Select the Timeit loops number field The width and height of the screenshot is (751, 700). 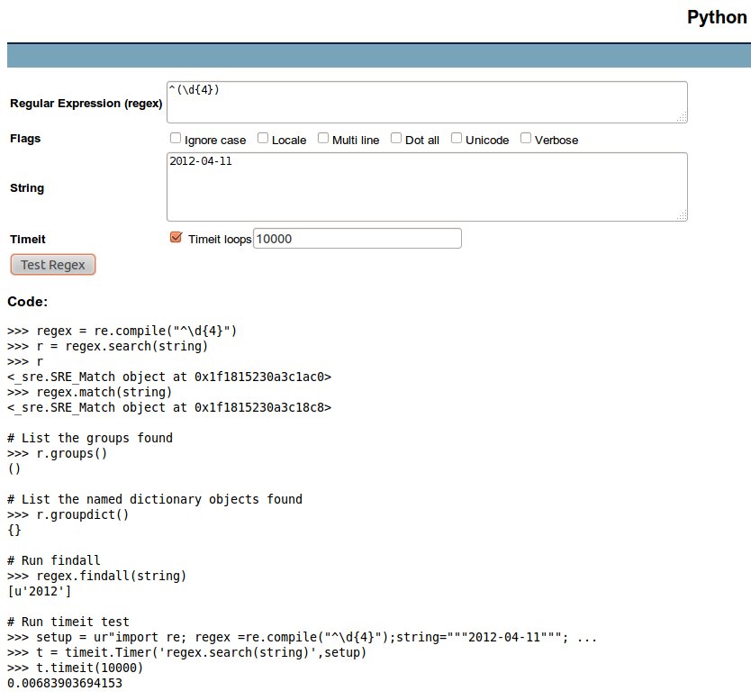coord(357,239)
